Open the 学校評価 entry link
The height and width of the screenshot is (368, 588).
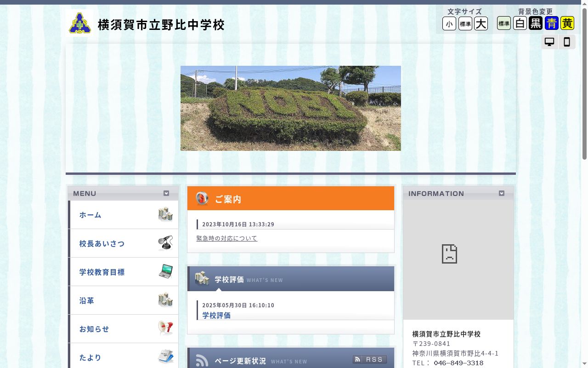tap(216, 316)
